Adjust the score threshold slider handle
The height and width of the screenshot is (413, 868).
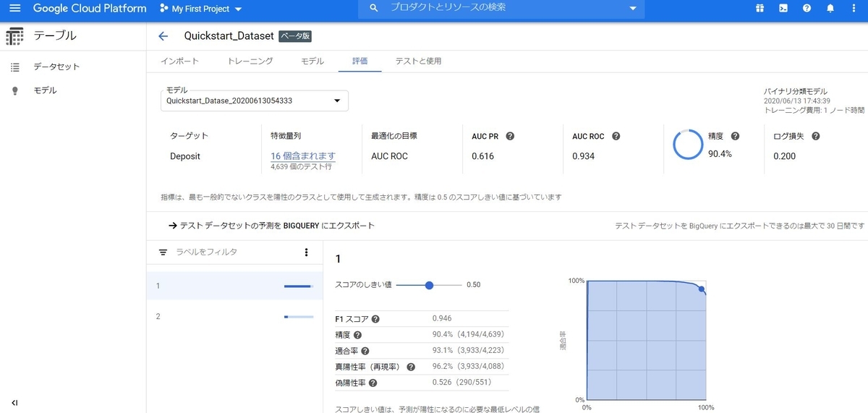pyautogui.click(x=429, y=285)
